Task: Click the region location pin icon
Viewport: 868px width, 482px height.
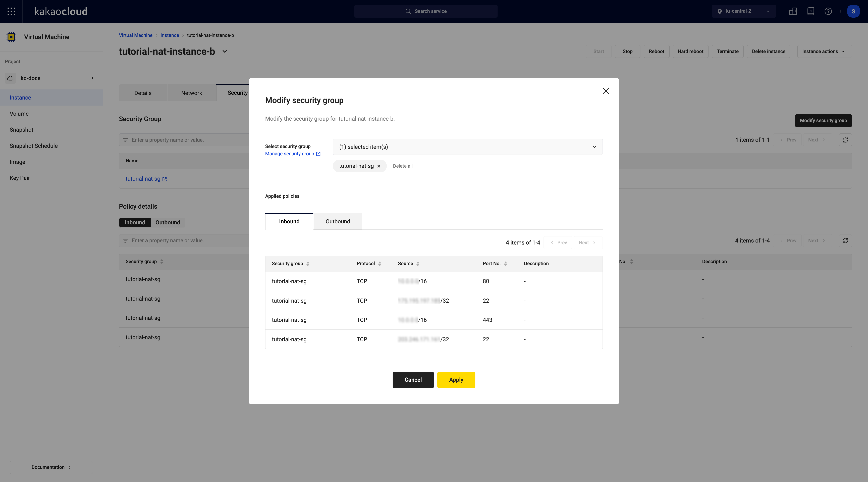Action: click(720, 11)
